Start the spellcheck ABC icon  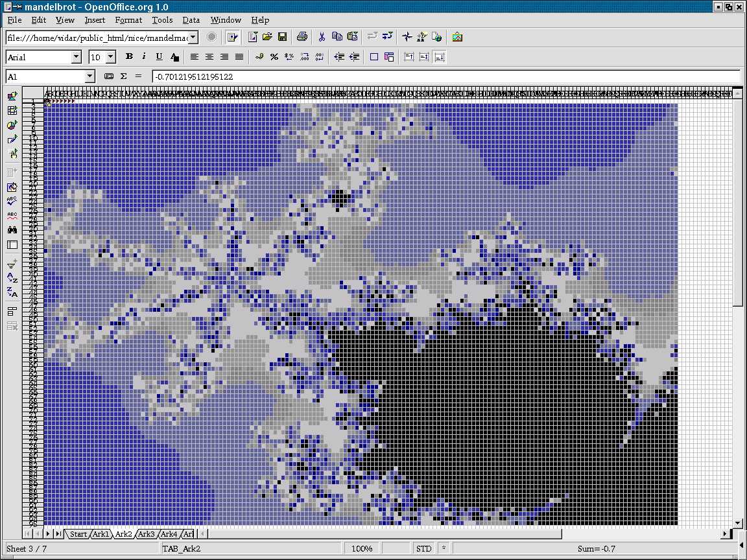[12, 200]
